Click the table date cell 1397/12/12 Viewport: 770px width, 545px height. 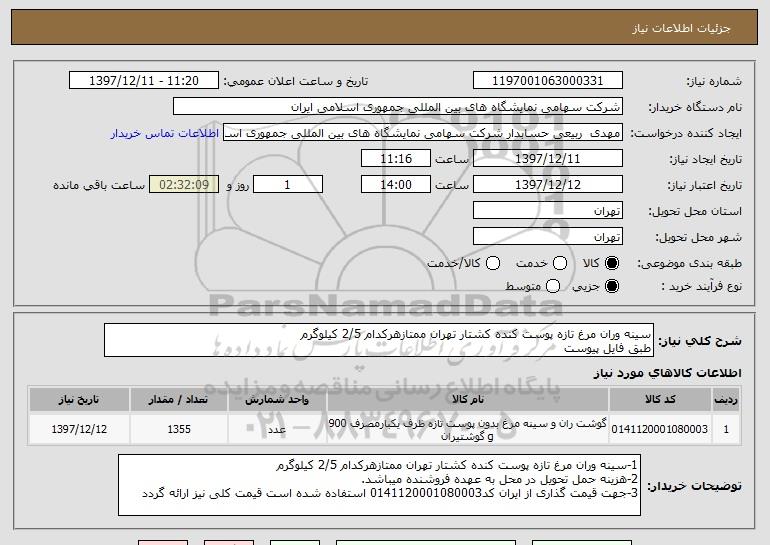pos(79,429)
